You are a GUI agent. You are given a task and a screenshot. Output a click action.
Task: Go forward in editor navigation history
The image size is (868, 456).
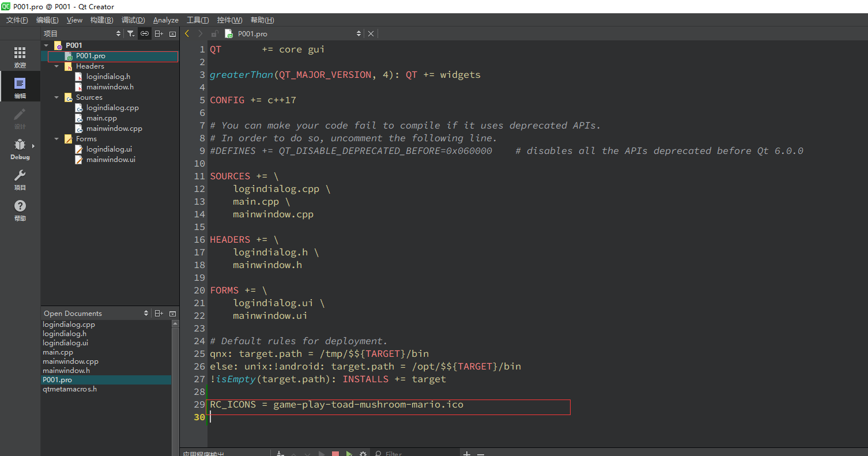point(200,33)
